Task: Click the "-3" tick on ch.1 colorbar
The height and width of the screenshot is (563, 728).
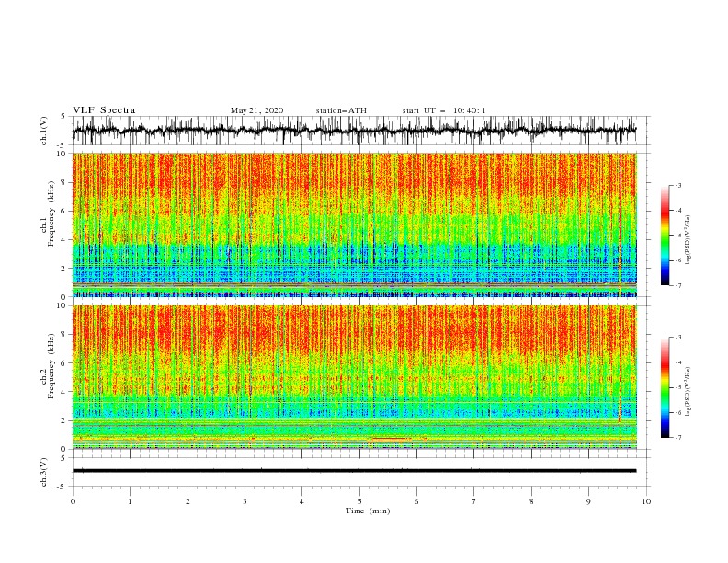Action: click(678, 185)
